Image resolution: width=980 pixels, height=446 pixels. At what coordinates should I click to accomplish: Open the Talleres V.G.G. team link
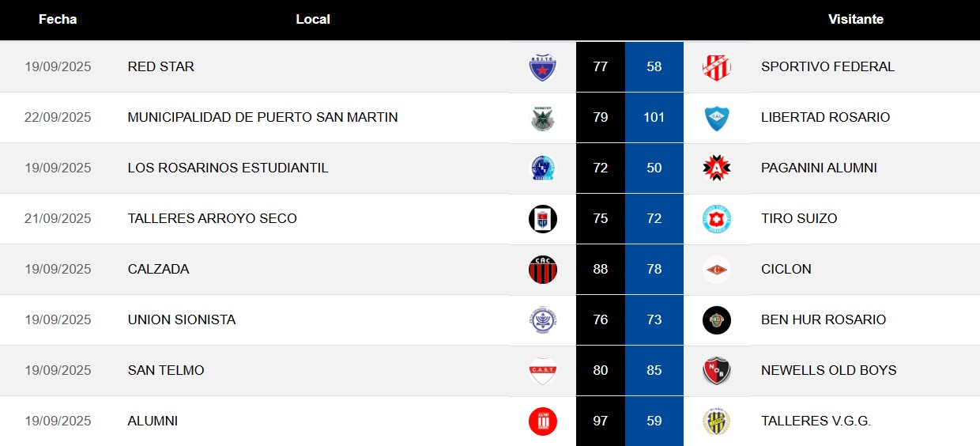(x=816, y=421)
